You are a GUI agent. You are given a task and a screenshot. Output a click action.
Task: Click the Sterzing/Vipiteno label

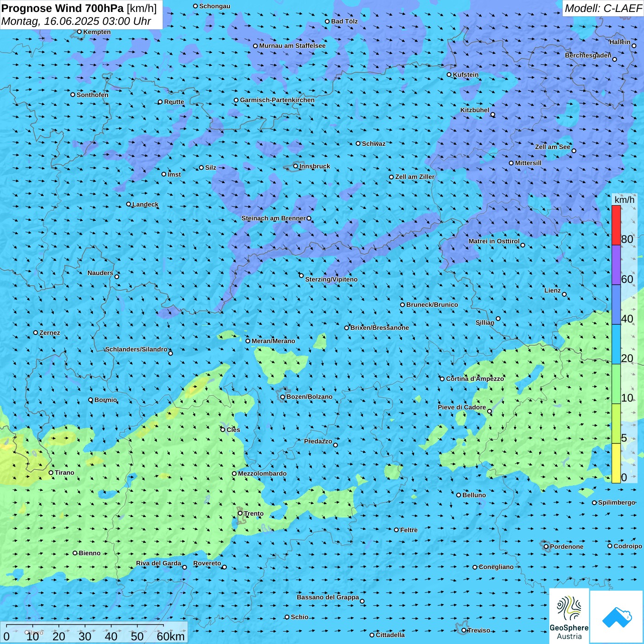tap(331, 279)
